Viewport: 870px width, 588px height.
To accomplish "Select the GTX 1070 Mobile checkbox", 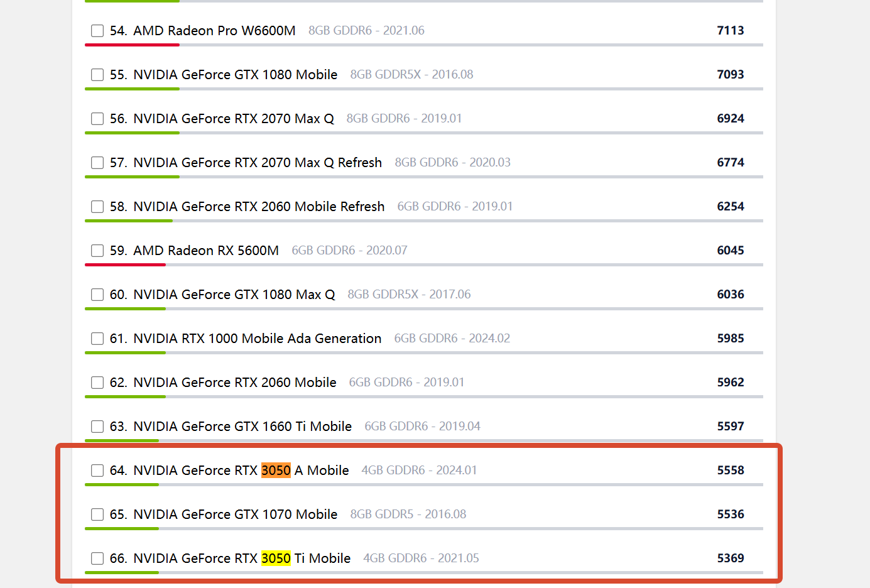I will pos(97,514).
